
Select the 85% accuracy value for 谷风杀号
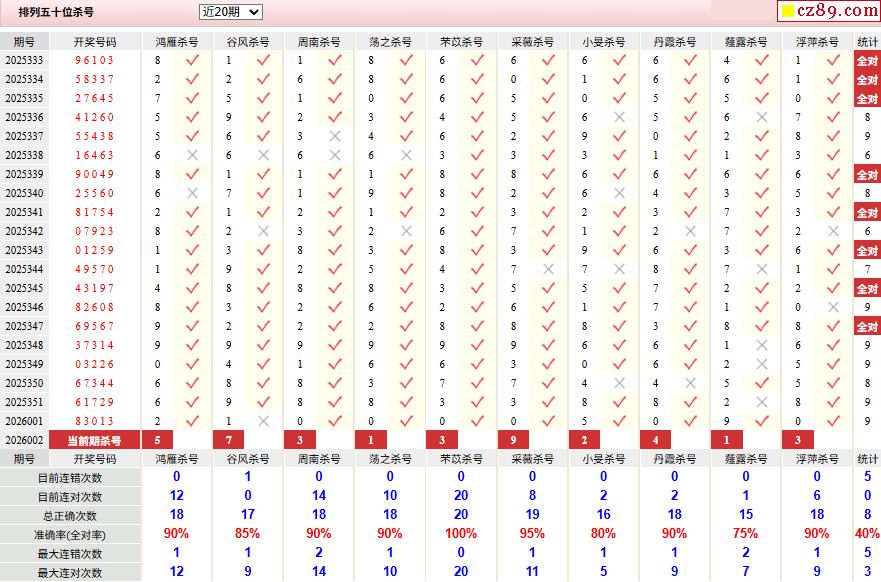pyautogui.click(x=247, y=533)
